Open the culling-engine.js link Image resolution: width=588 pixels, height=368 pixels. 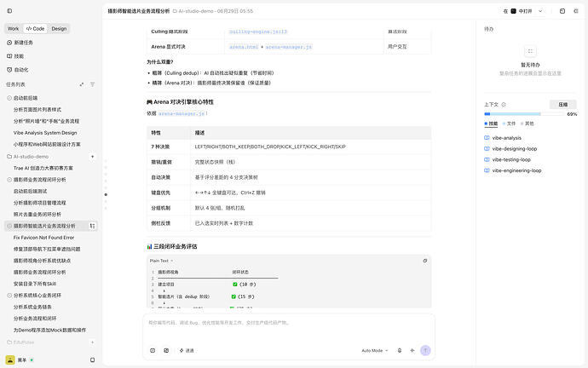[x=258, y=32]
